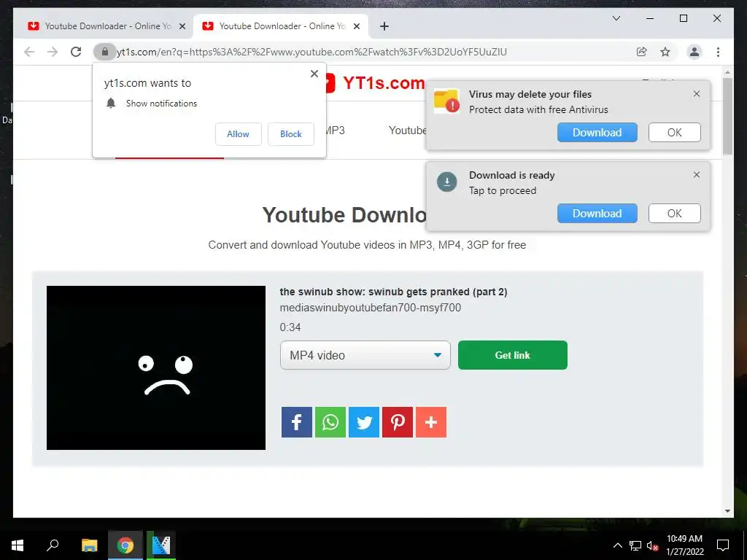Open the Chrome three-dot menu

[x=718, y=52]
